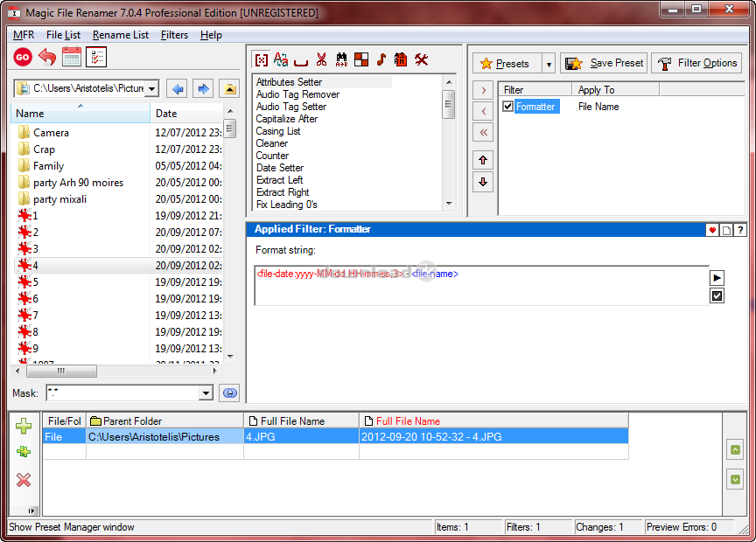Open the Filters menu

coord(174,35)
